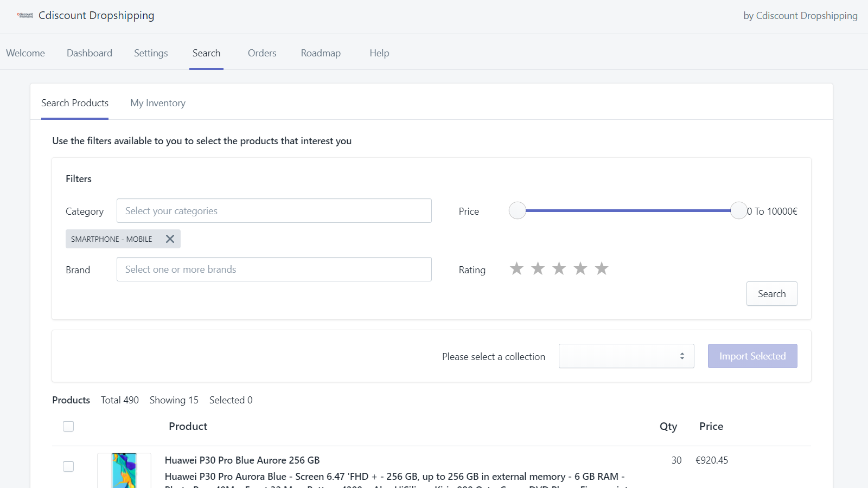Click the Import Selected button
The image size is (868, 488).
point(752,356)
